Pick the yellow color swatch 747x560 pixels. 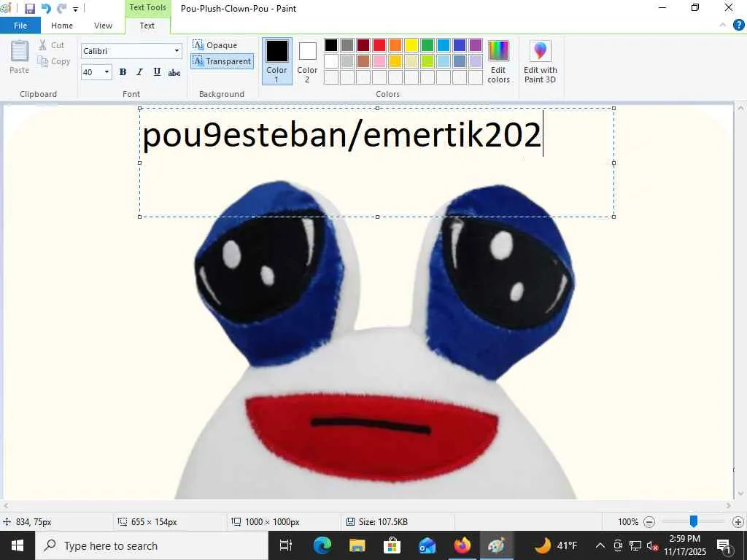(x=411, y=45)
